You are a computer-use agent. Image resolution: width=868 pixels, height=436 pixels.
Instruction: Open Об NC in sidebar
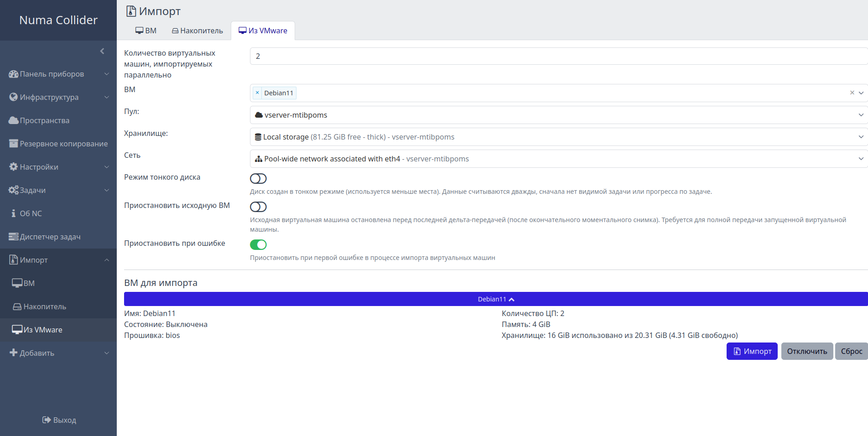point(58,213)
